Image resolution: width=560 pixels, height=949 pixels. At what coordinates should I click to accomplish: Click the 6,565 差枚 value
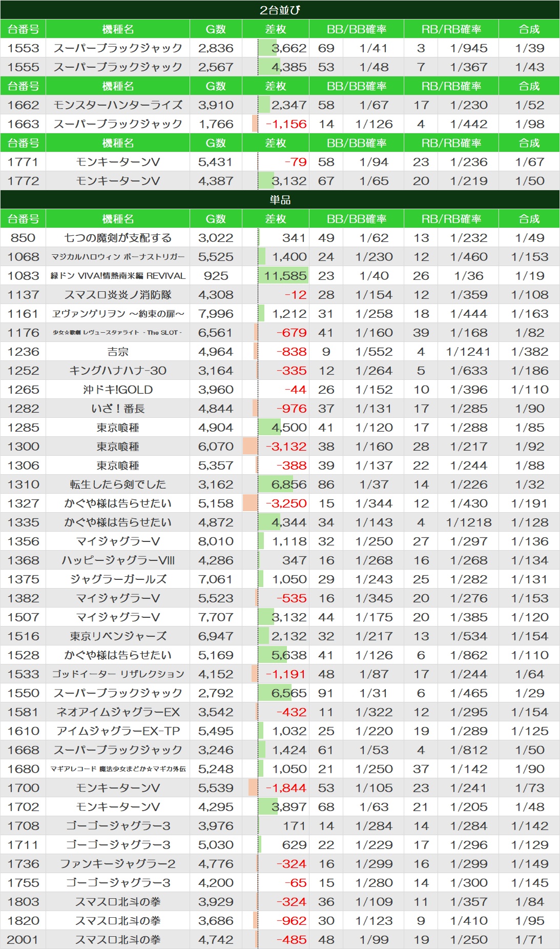(x=289, y=693)
